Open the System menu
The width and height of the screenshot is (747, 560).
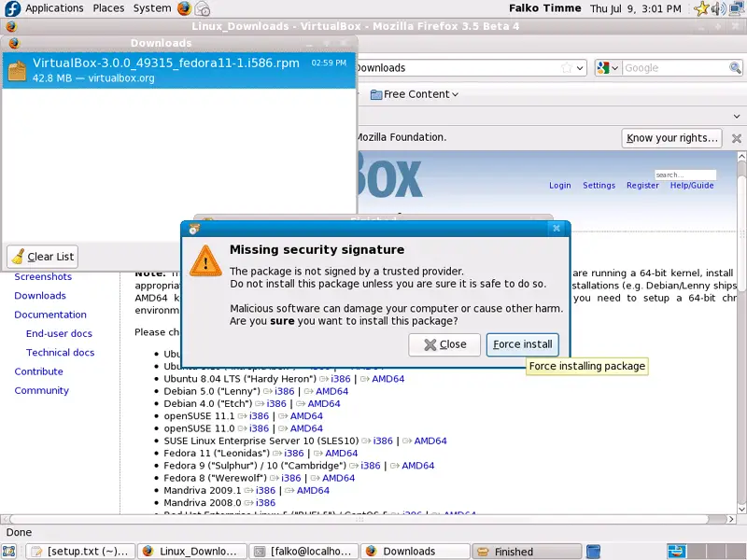coord(152,8)
